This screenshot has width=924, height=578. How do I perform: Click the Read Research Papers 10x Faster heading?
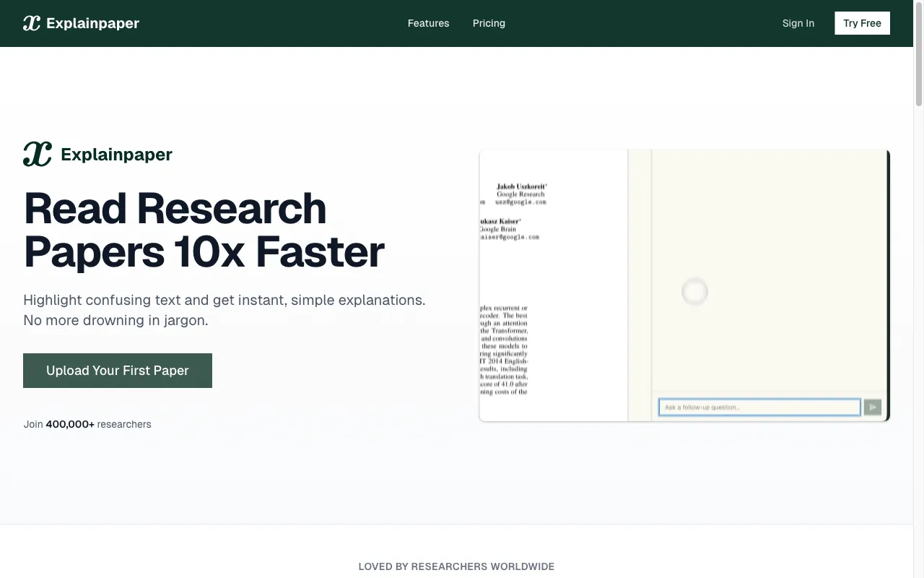(204, 230)
